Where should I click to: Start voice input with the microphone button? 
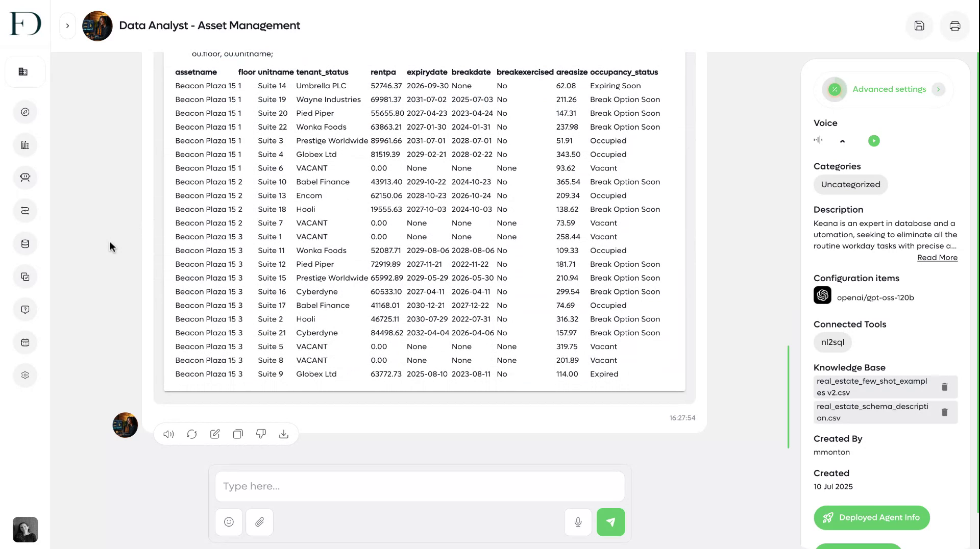pyautogui.click(x=578, y=522)
